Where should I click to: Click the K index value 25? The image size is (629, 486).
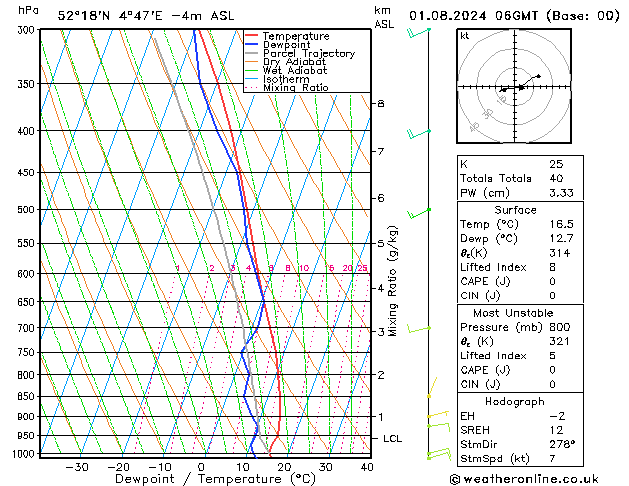coord(556,164)
